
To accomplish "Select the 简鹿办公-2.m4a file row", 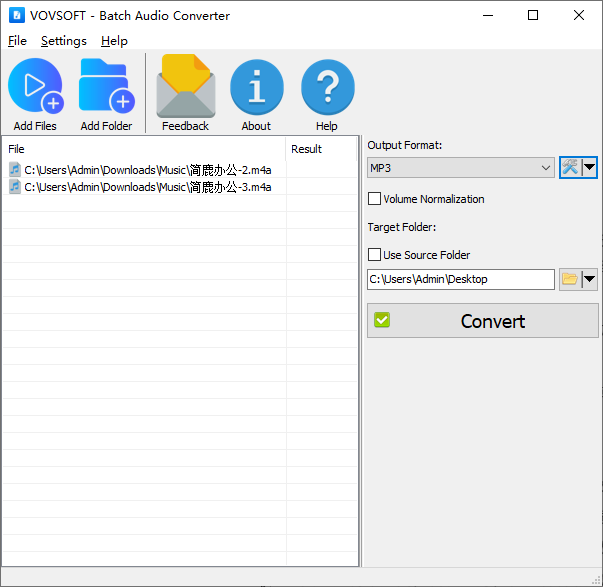I will pos(147,170).
